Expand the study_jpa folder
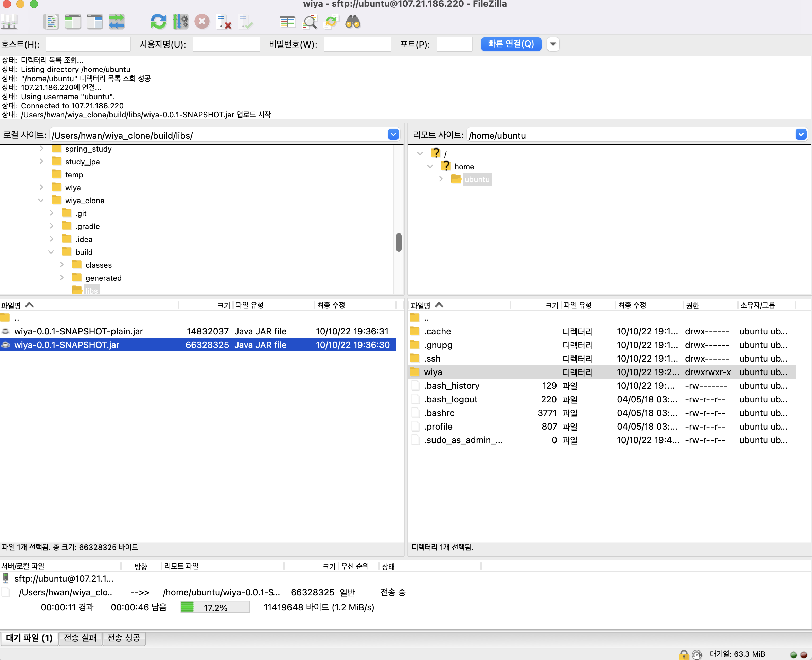Screen dimensions: 812x660 tap(41, 161)
